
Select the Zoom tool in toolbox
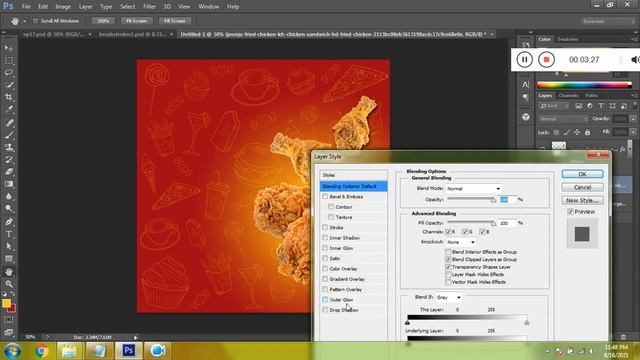coord(9,284)
